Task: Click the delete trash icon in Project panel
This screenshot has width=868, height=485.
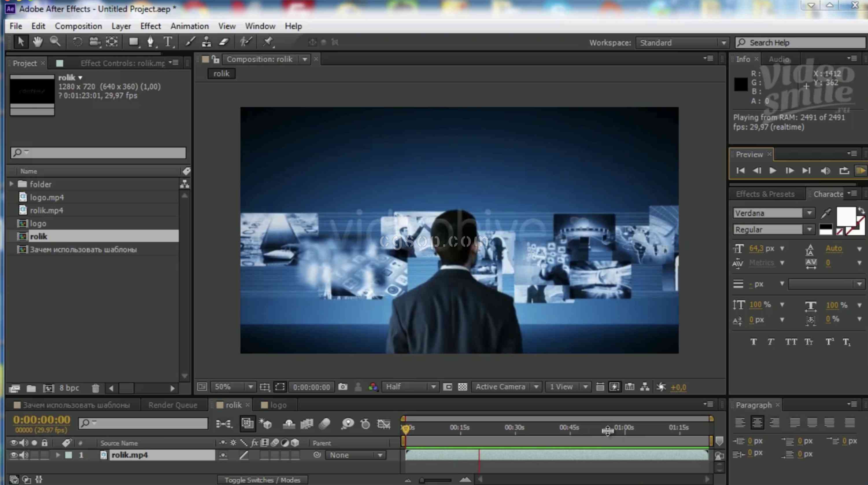Action: coord(95,388)
